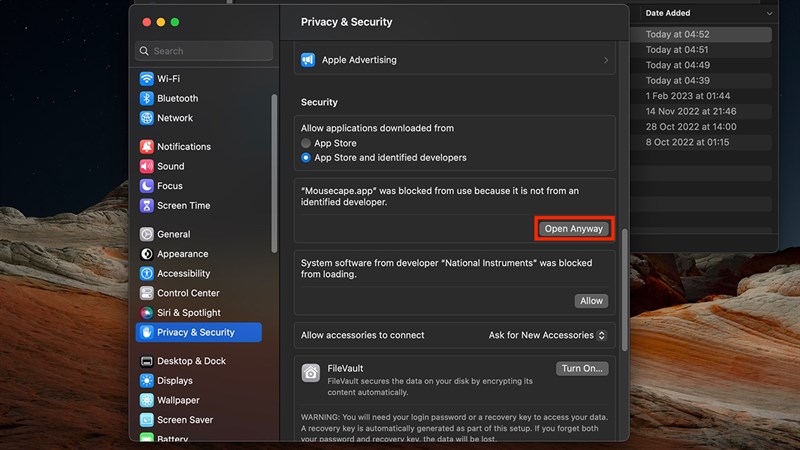This screenshot has height=450, width=800.
Task: Click the Open Anyway button
Action: pos(574,229)
